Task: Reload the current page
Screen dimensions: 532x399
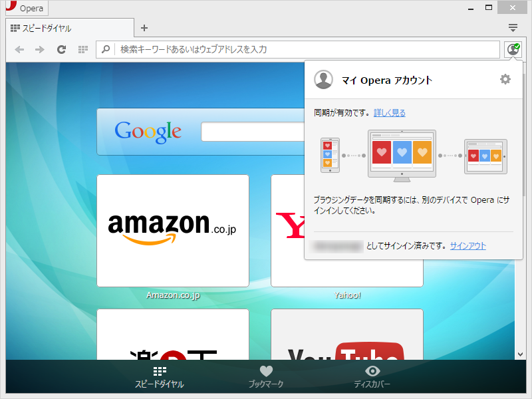Action: click(x=61, y=49)
